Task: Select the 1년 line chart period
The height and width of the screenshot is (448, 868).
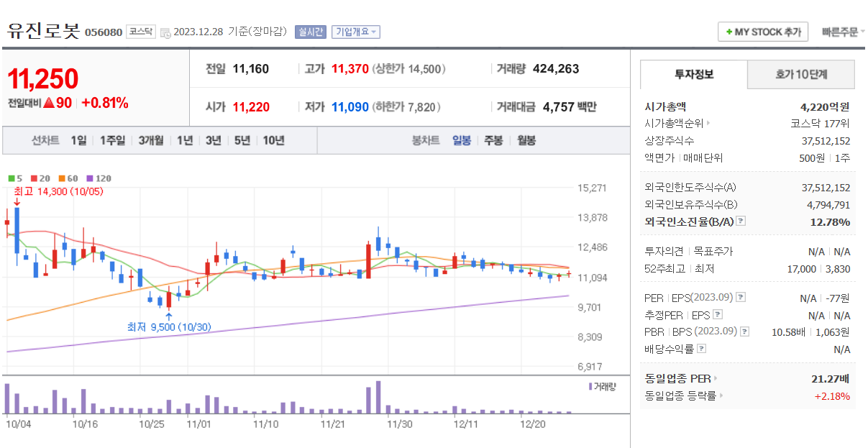Action: 185,140
